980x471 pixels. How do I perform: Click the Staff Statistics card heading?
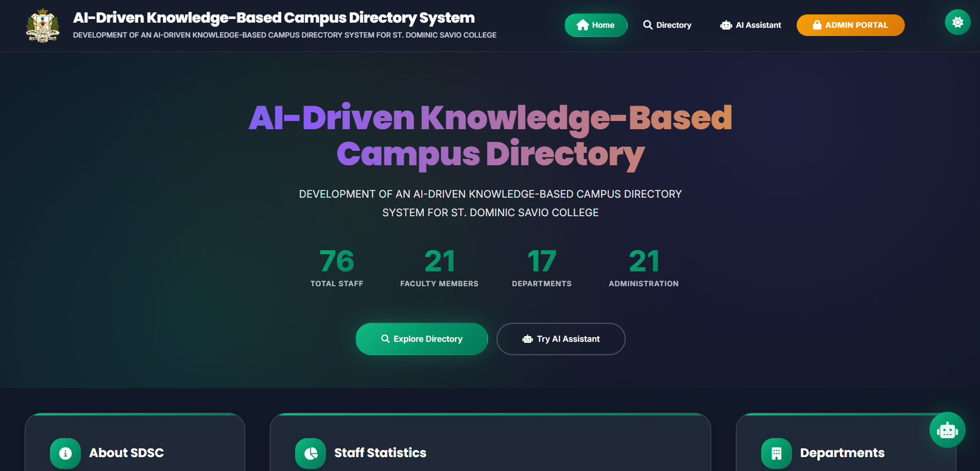pyautogui.click(x=380, y=453)
